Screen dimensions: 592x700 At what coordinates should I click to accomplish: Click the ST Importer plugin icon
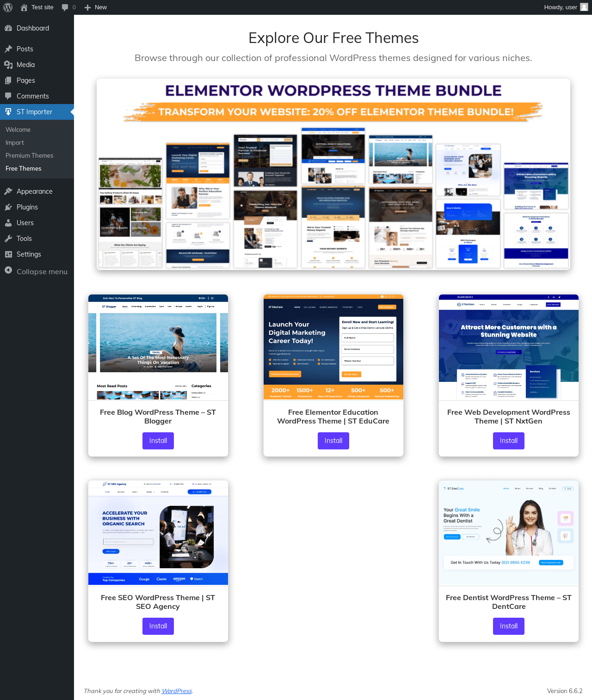[x=8, y=112]
